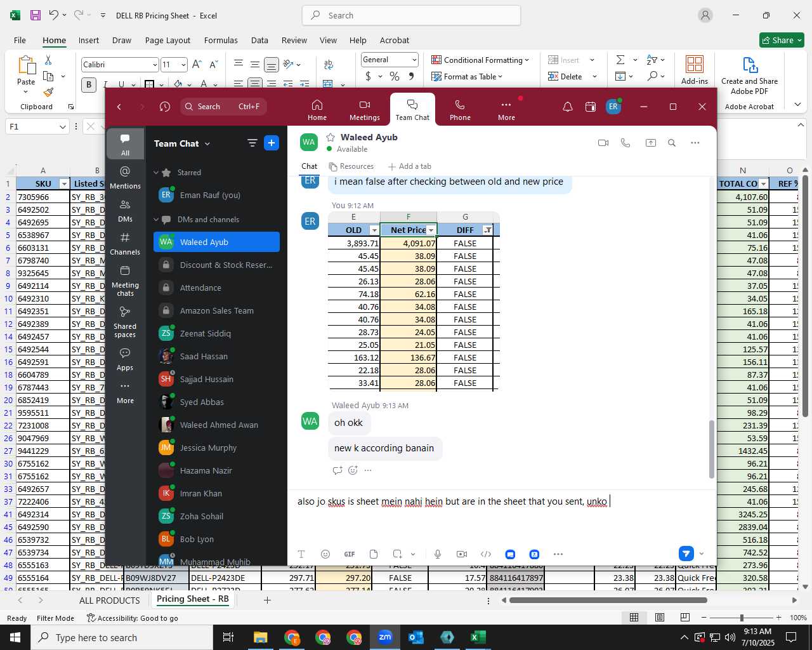Click the blue new chat plus button
The image size is (812, 650).
point(272,143)
